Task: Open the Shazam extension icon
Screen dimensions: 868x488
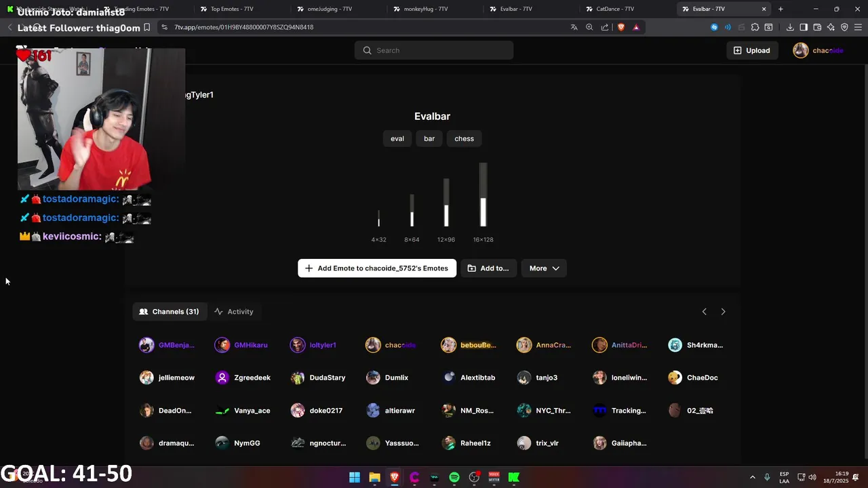Action: click(x=714, y=27)
